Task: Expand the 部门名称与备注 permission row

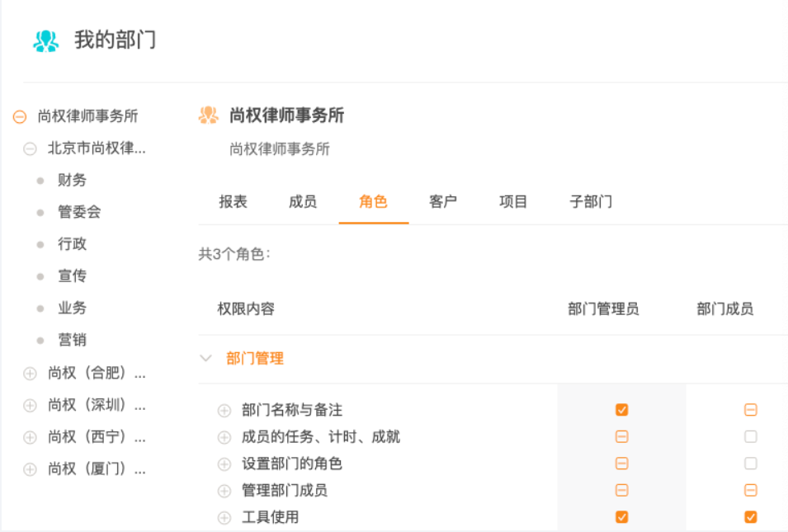Action: click(x=224, y=411)
